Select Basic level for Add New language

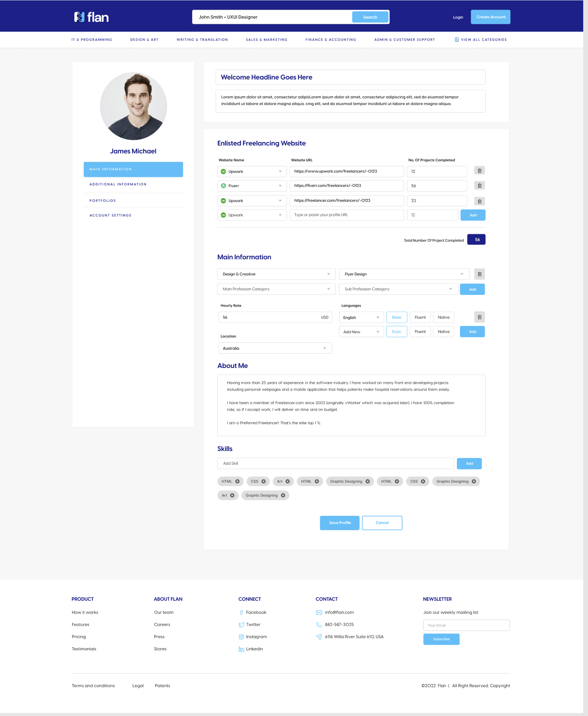coord(396,331)
